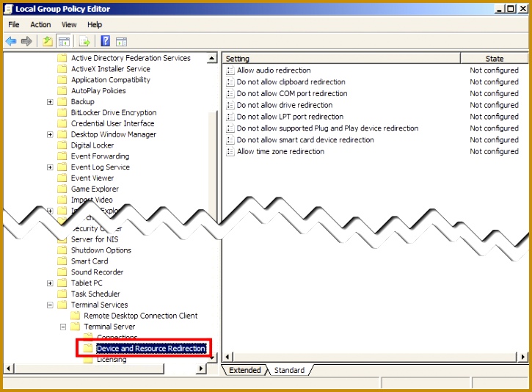Open the File menu

(13, 24)
